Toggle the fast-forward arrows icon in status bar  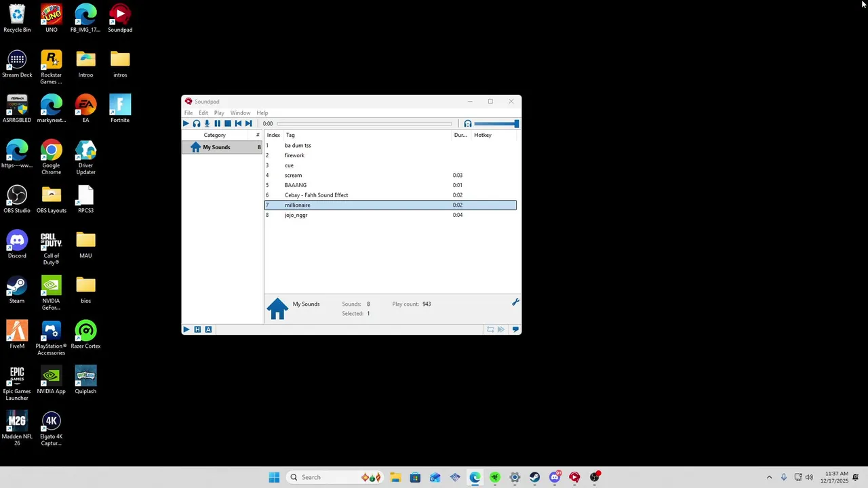(501, 329)
